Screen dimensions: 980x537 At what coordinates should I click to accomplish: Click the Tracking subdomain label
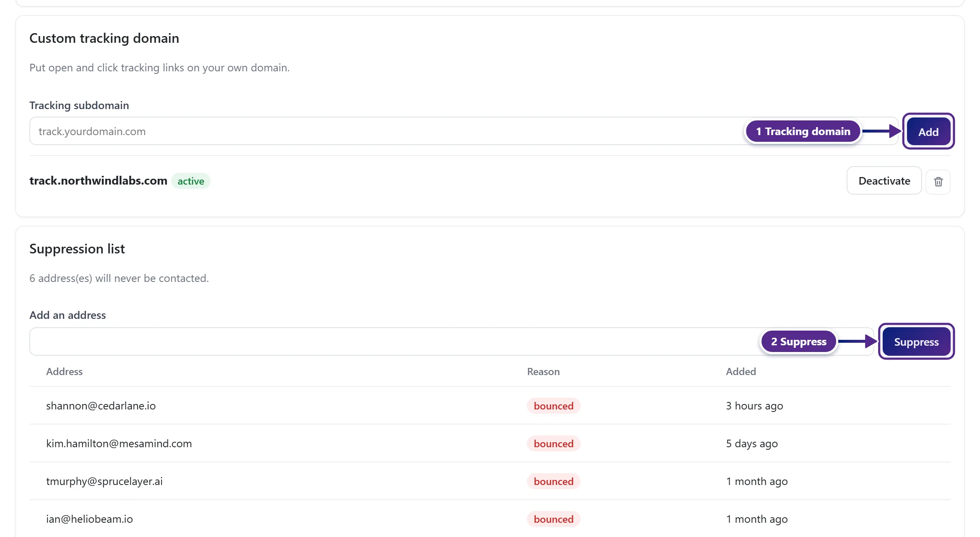[x=79, y=105]
